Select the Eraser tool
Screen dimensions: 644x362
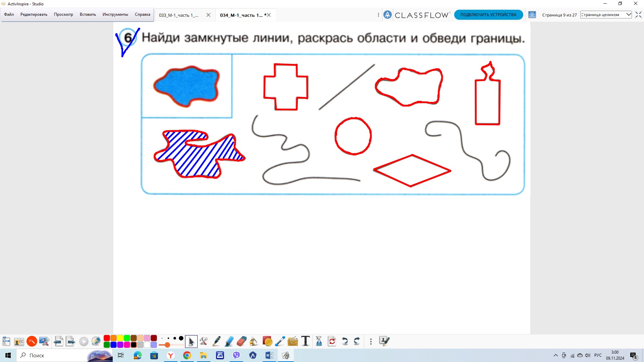(x=241, y=341)
